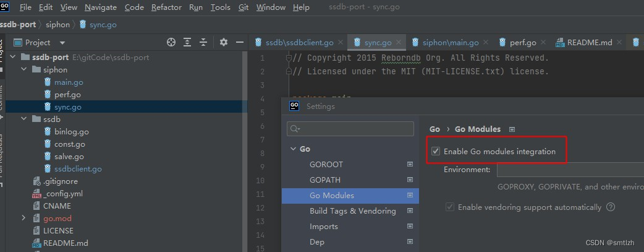Click the Select Opened File locate icon

click(171, 42)
